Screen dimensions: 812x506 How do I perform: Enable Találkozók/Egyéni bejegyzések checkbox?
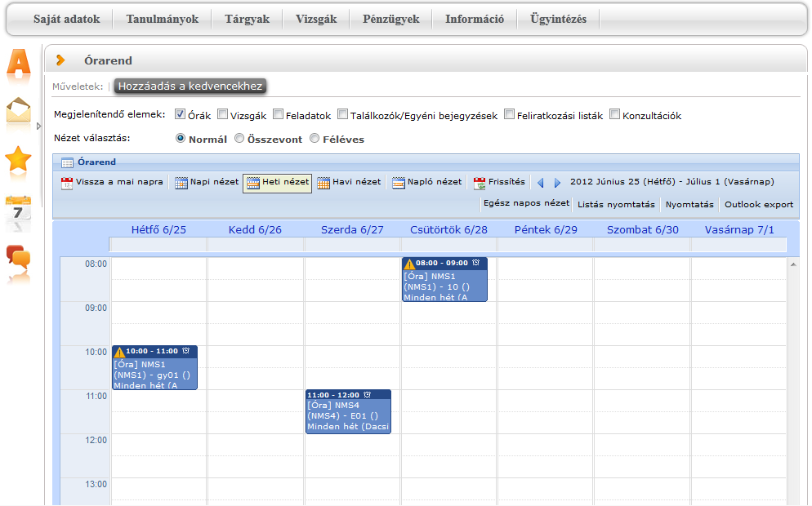(x=342, y=114)
